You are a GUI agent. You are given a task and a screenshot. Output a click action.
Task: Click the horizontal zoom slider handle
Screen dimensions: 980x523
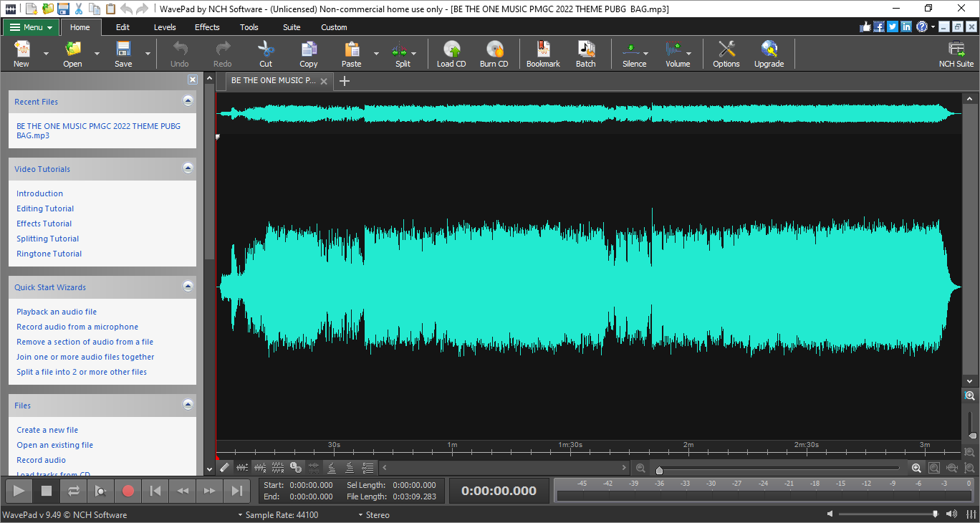pos(659,470)
